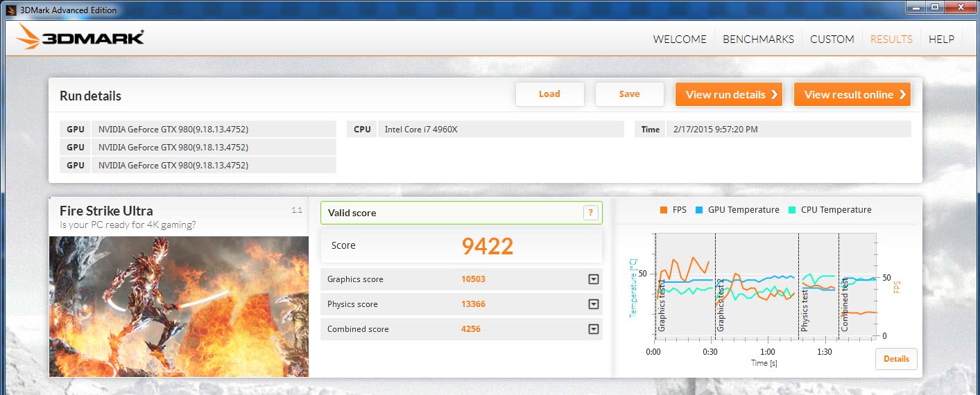Click the Combined score value 4256
The width and height of the screenshot is (980, 395).
[471, 329]
